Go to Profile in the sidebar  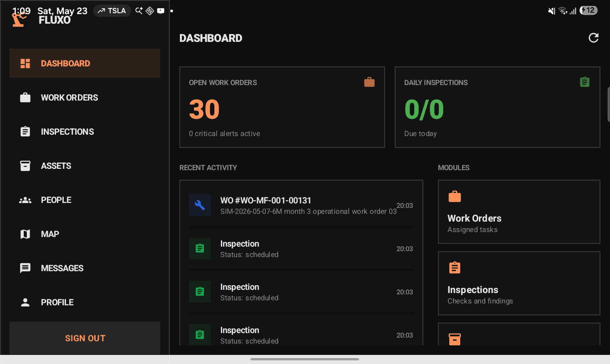click(85, 302)
